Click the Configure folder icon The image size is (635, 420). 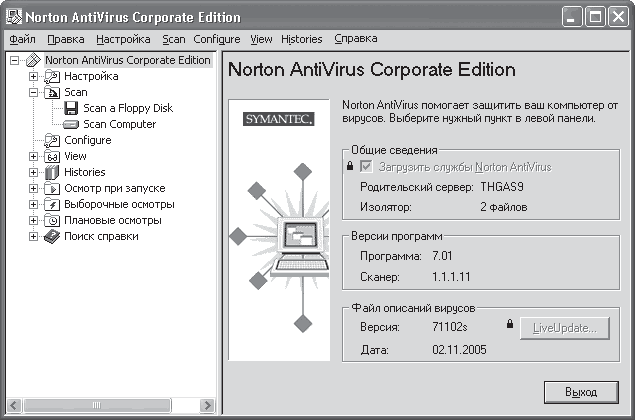tap(52, 140)
